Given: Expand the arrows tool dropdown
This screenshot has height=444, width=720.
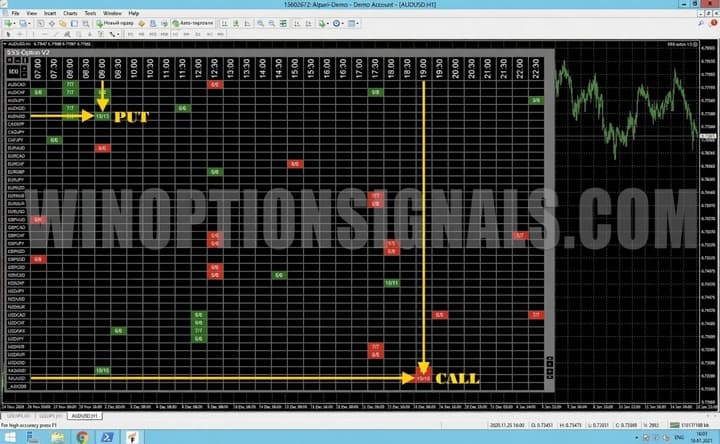Looking at the screenshot, I should [118, 34].
